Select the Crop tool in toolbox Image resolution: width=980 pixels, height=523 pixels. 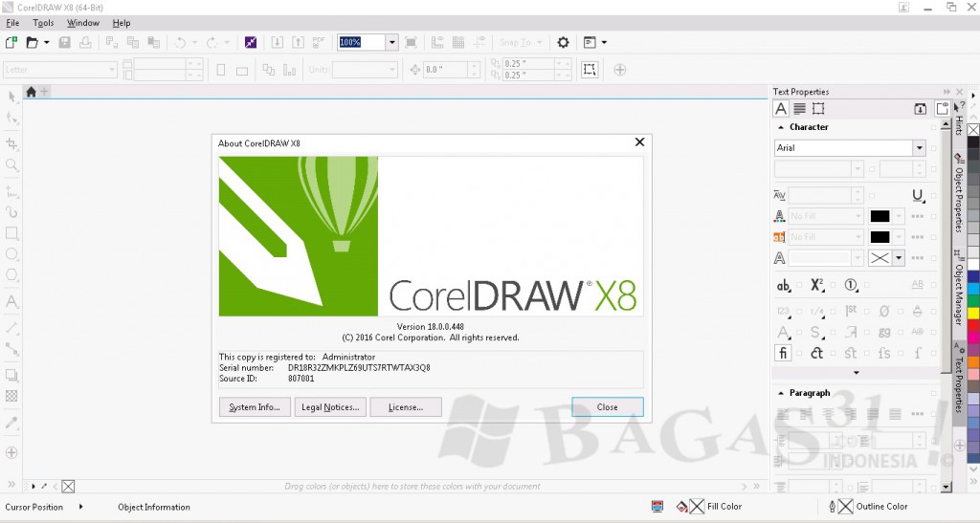coord(11,143)
